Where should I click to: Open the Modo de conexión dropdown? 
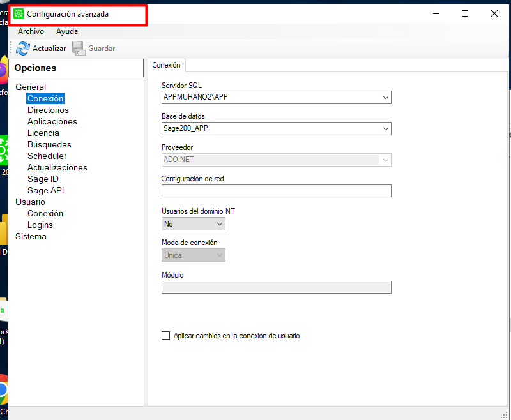[x=220, y=255]
